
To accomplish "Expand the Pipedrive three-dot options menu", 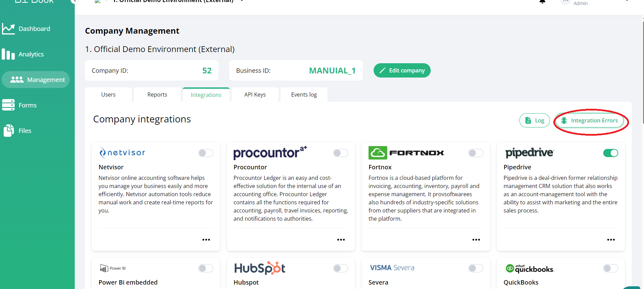I will [x=611, y=240].
